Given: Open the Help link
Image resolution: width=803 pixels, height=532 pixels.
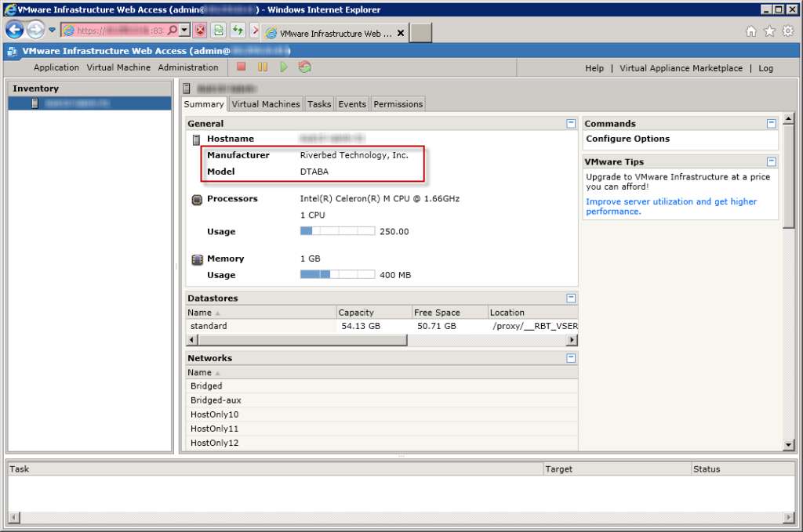Looking at the screenshot, I should click(x=594, y=68).
